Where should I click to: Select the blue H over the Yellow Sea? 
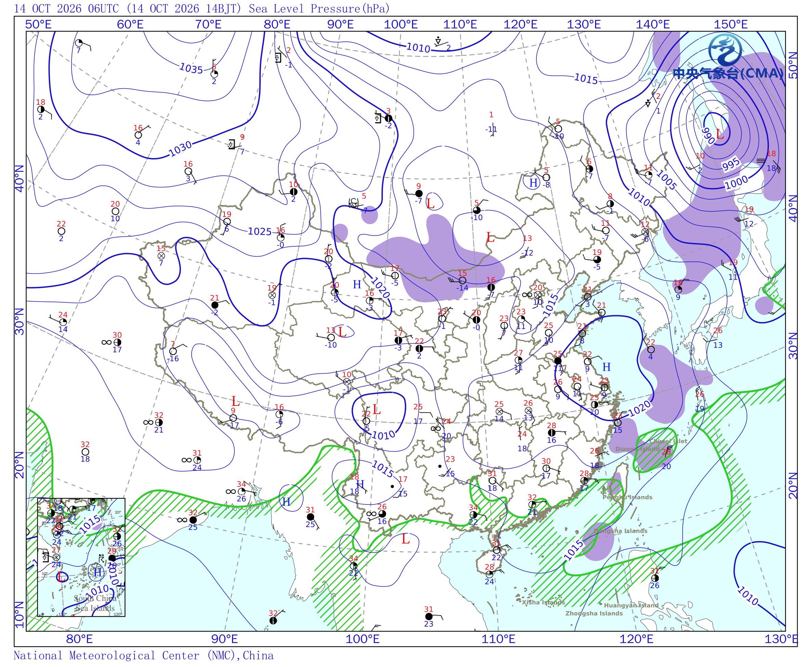pyautogui.click(x=606, y=367)
